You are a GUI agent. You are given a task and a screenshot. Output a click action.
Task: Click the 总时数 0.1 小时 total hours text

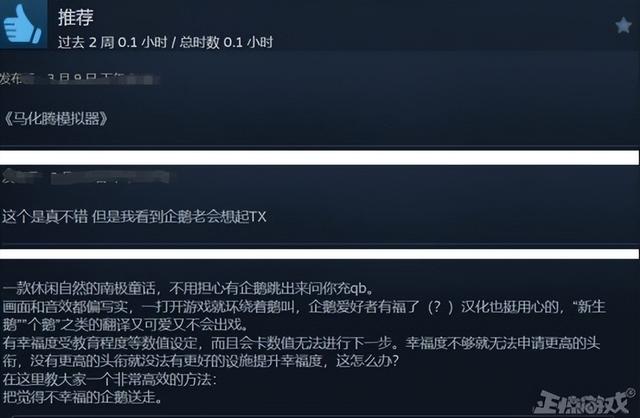[227, 42]
